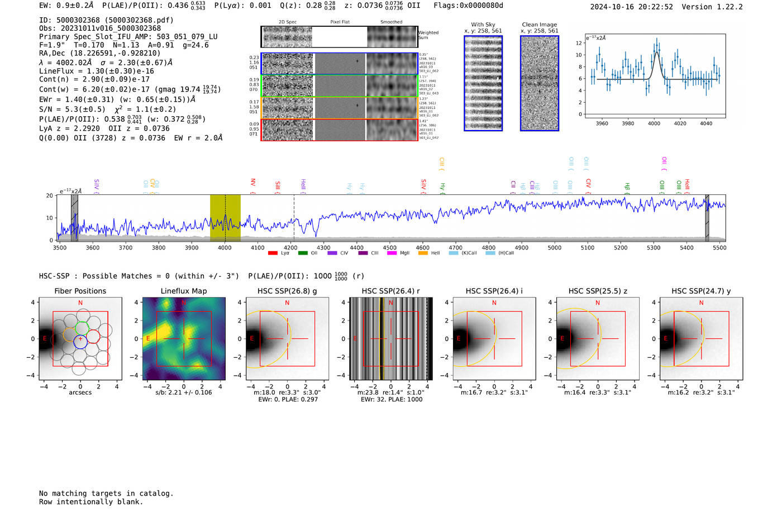The width and height of the screenshot is (782, 532).
Task: Click the CIII legend swatch
Action: click(363, 253)
